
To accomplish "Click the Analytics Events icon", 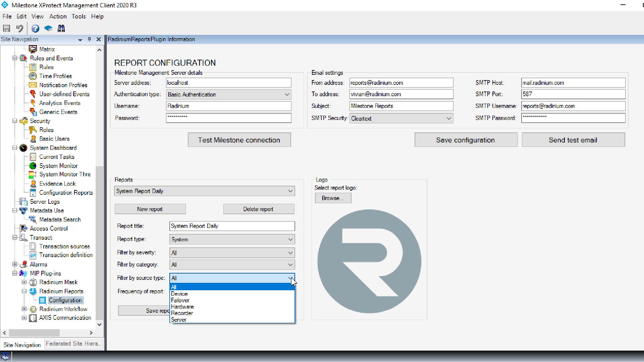I will pos(33,103).
